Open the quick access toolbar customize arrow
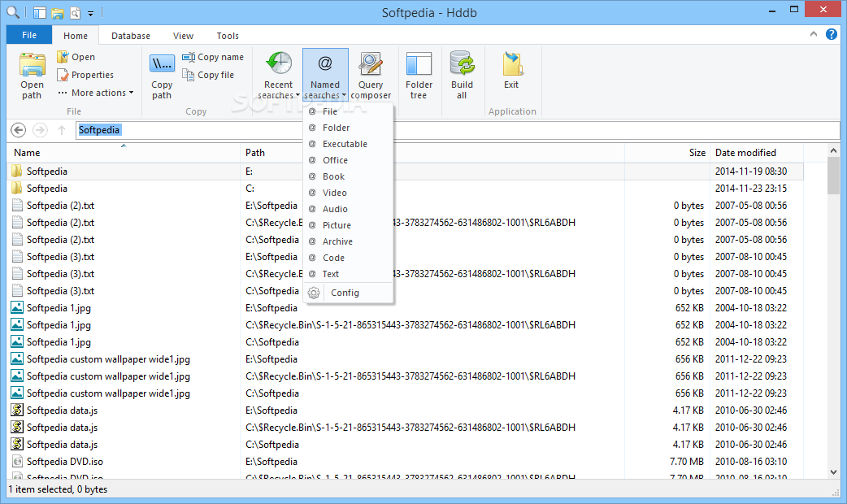 click(91, 13)
